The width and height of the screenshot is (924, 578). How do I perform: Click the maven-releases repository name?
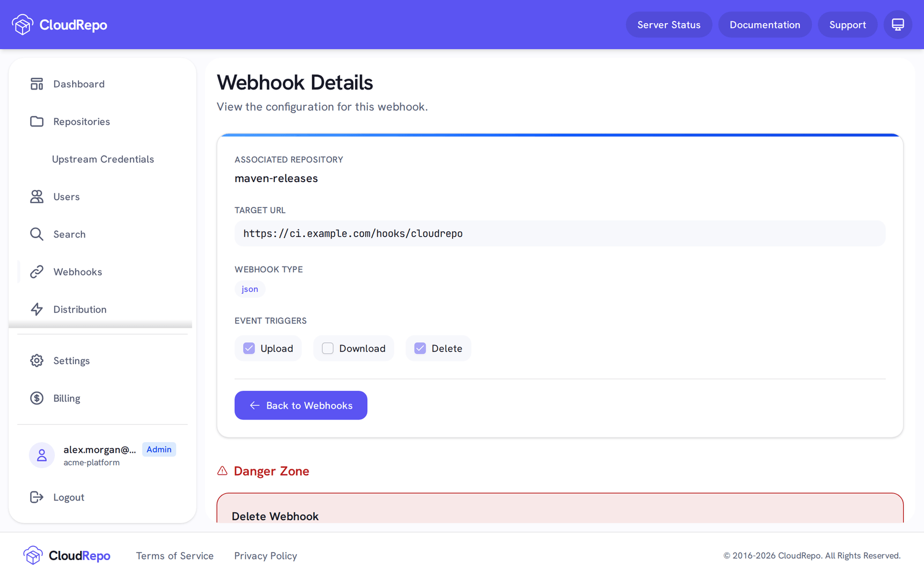pos(276,179)
